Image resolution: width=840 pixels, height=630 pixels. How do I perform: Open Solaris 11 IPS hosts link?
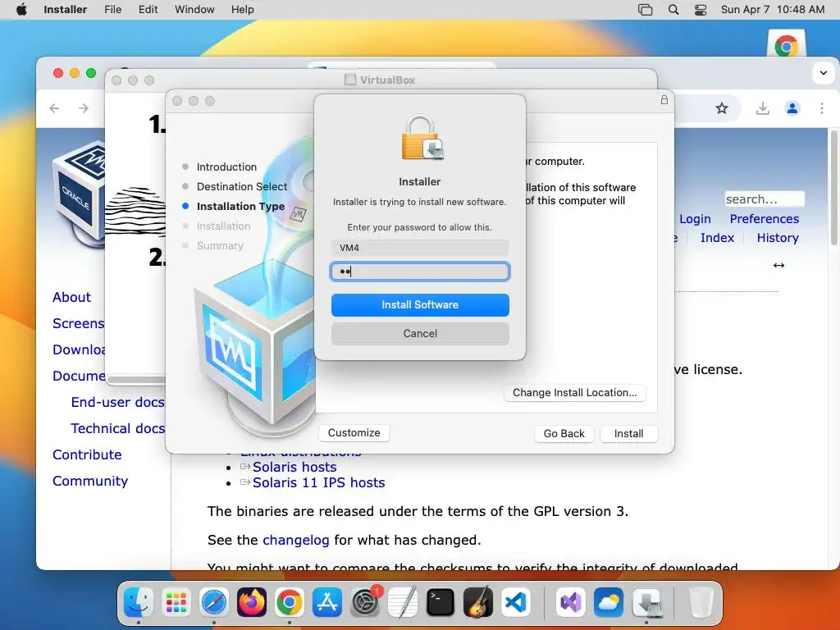(319, 482)
